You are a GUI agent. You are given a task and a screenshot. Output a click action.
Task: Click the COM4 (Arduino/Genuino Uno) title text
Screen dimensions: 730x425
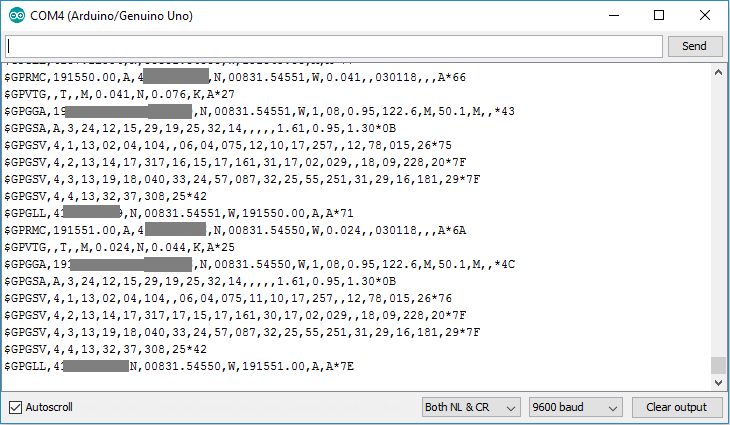point(113,16)
